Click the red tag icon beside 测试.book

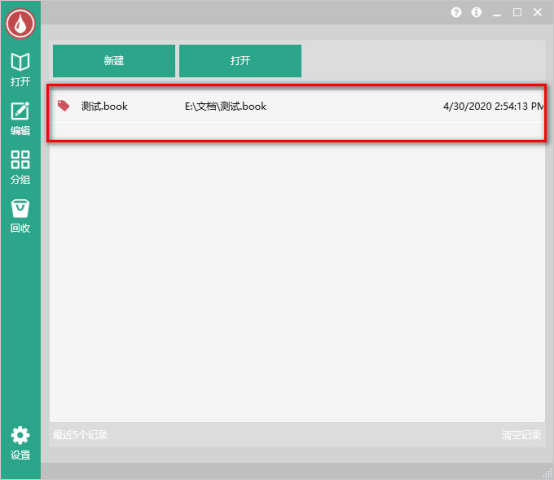click(64, 106)
